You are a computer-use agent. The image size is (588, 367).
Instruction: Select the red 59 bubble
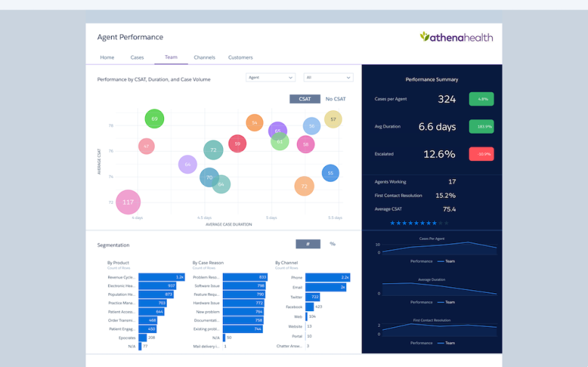click(237, 144)
